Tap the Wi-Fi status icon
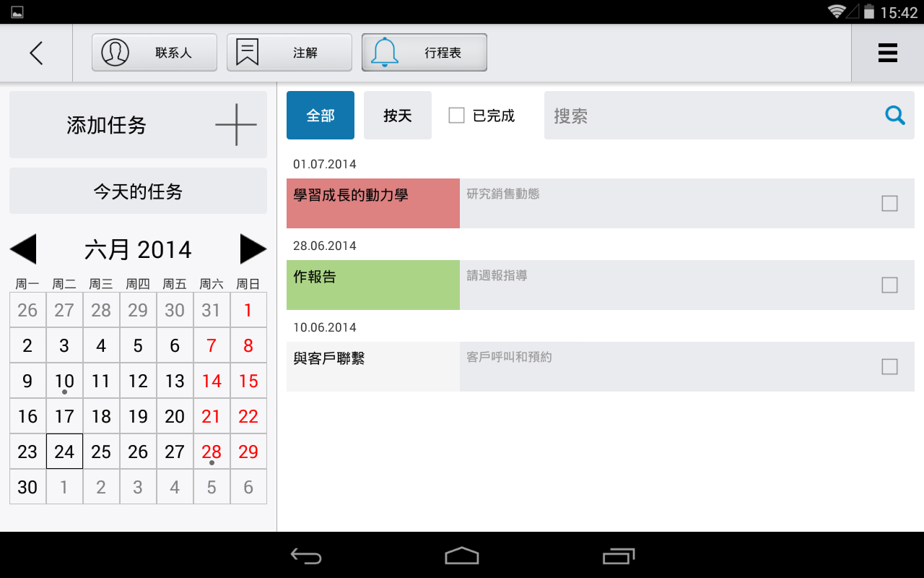The image size is (924, 578). tap(837, 12)
